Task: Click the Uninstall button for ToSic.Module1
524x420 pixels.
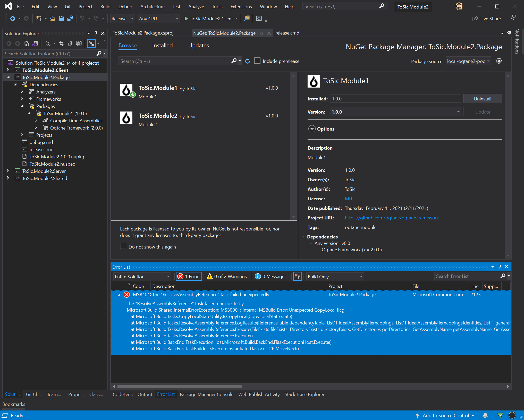Action: [x=483, y=98]
